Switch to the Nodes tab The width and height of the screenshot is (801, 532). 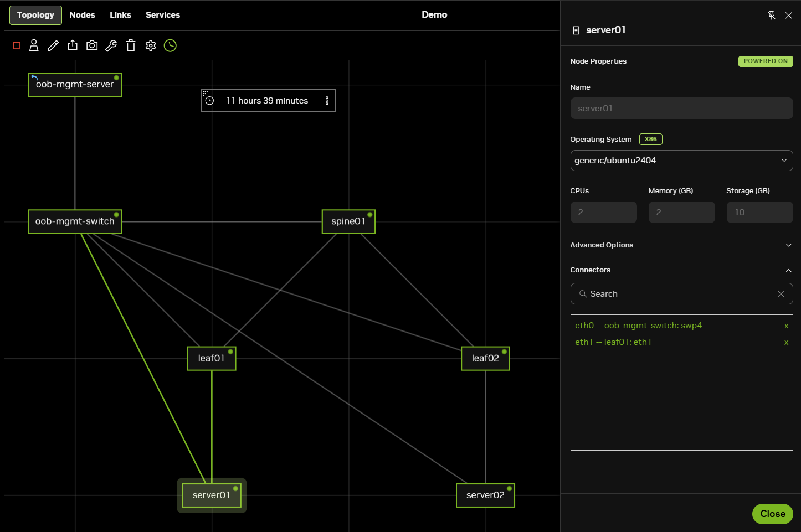82,15
